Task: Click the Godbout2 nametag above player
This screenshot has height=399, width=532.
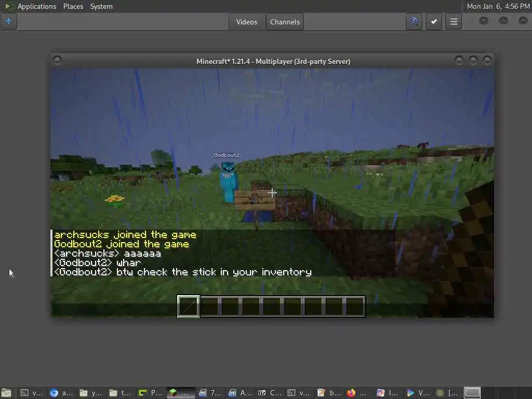Action: pos(227,155)
